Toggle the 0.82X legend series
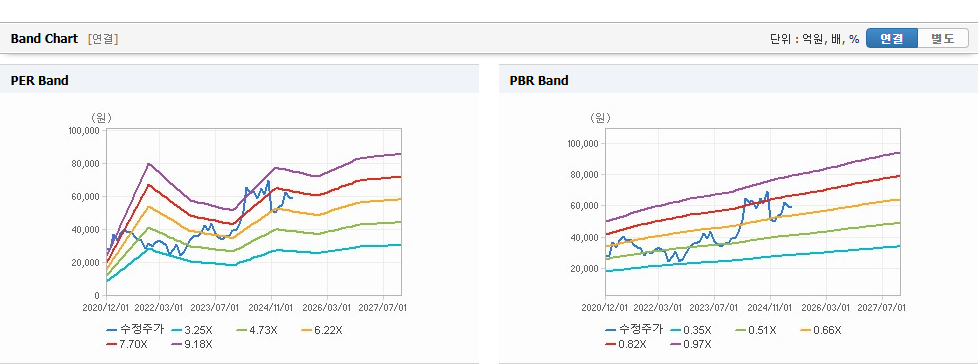The height and width of the screenshot is (364, 978). tap(626, 344)
